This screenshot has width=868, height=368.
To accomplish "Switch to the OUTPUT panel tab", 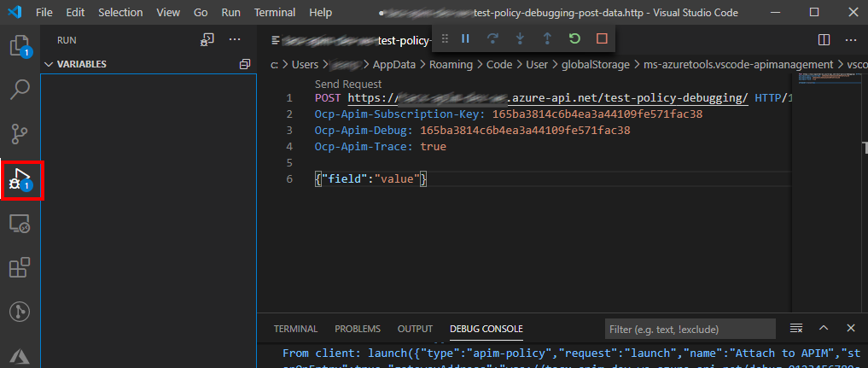I will [x=415, y=329].
